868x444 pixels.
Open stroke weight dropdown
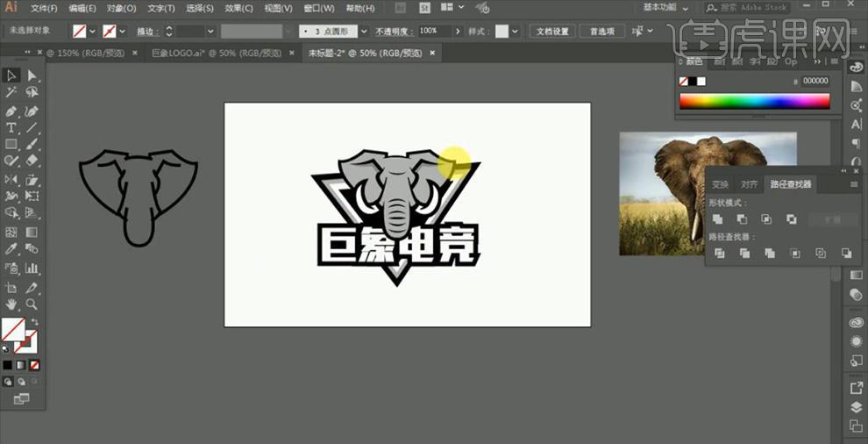[x=210, y=32]
